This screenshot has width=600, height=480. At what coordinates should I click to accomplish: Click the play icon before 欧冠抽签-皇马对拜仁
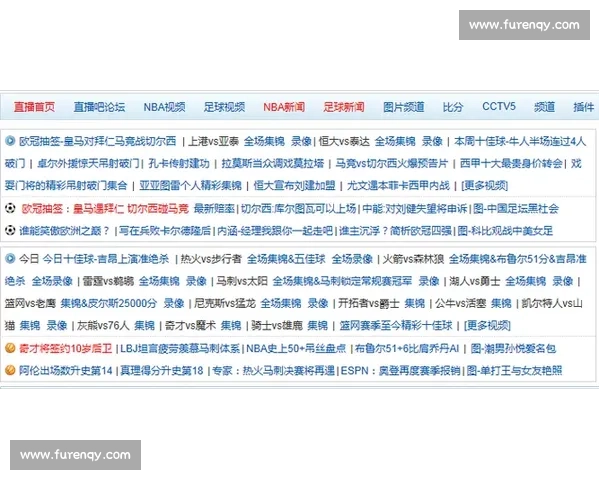pos(10,141)
